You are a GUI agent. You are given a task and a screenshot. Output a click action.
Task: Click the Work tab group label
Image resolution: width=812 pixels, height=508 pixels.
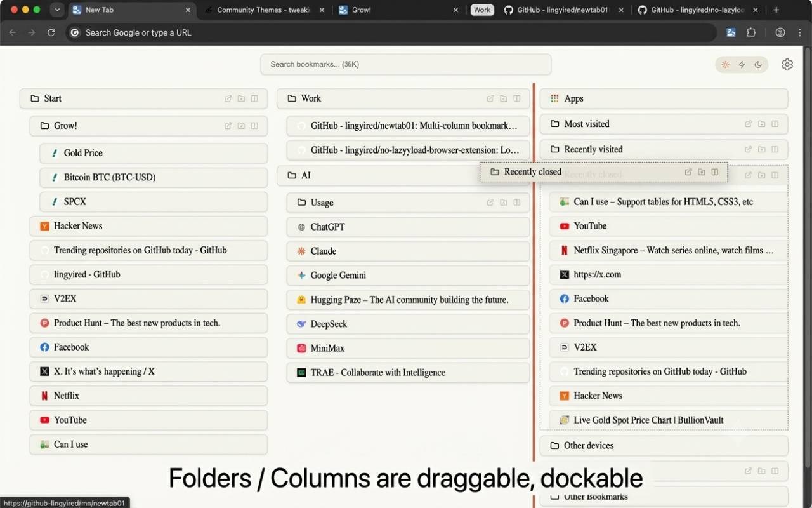point(482,10)
